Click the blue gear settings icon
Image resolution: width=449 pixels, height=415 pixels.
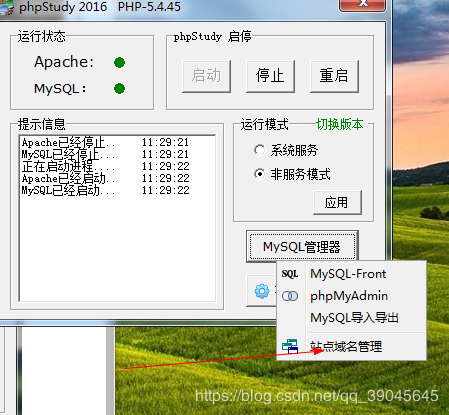pos(262,291)
